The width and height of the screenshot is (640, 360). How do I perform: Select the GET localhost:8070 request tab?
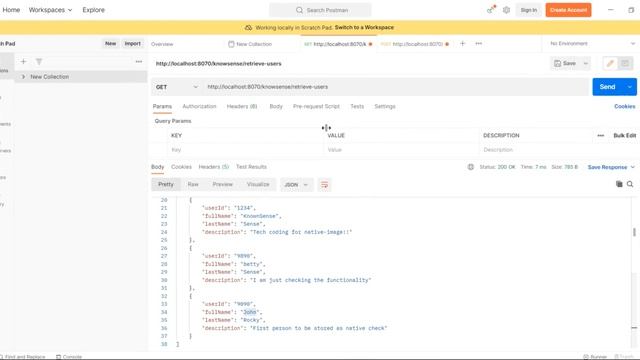pyautogui.click(x=338, y=44)
